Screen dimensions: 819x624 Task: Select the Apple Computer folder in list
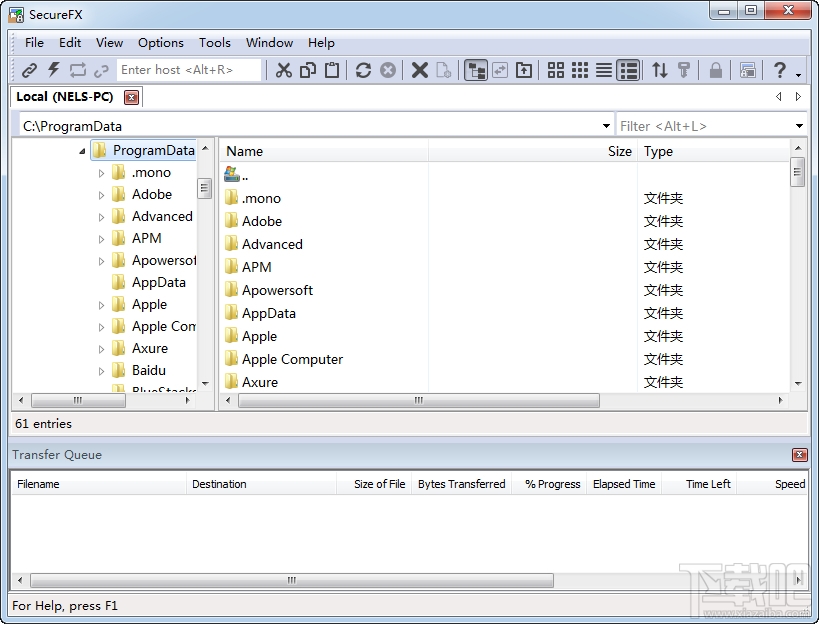pyautogui.click(x=292, y=359)
